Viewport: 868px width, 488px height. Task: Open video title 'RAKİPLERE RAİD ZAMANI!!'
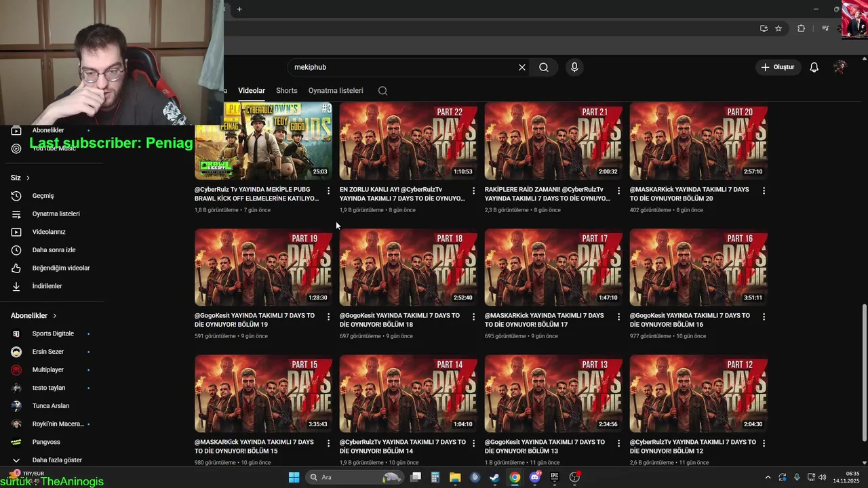547,194
